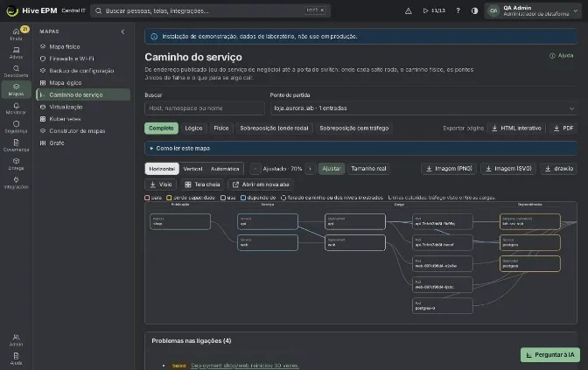Click the Perguntar à IA button

550,354
